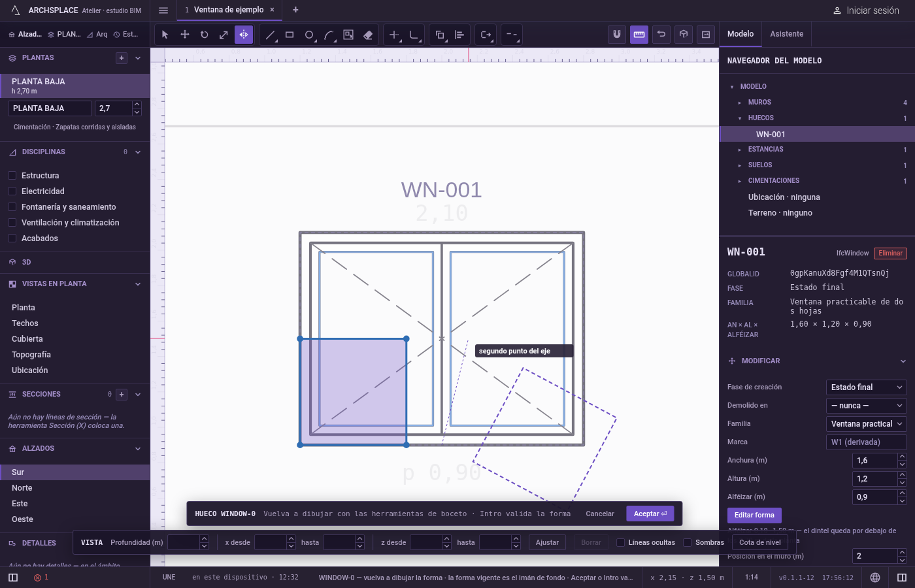Toggle Líneas ocultas checkbox
The width and height of the screenshot is (915, 588).
621,542
